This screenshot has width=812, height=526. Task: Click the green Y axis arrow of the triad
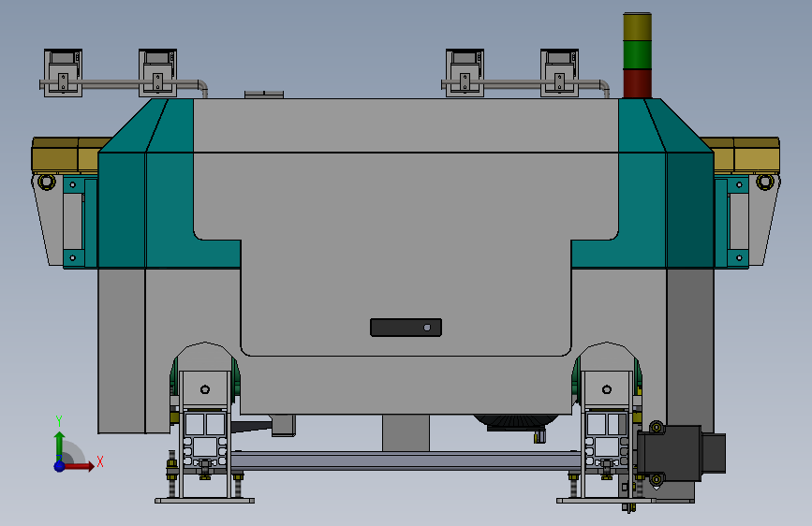point(59,444)
